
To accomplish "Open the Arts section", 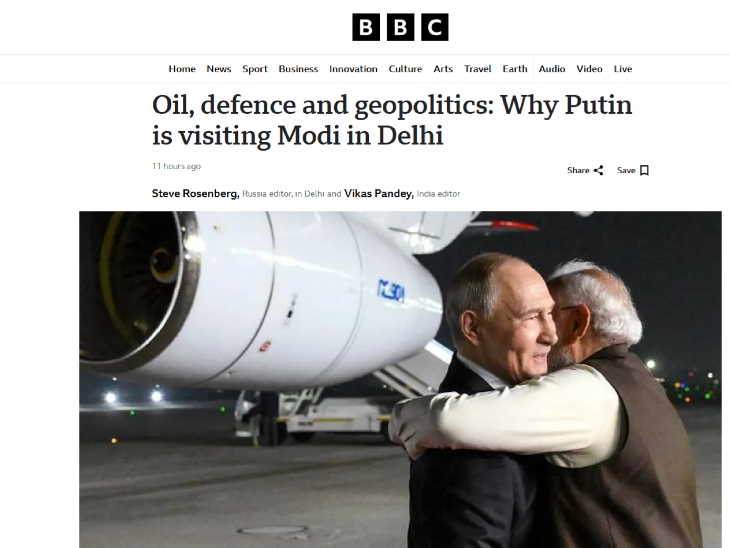I will 443,69.
